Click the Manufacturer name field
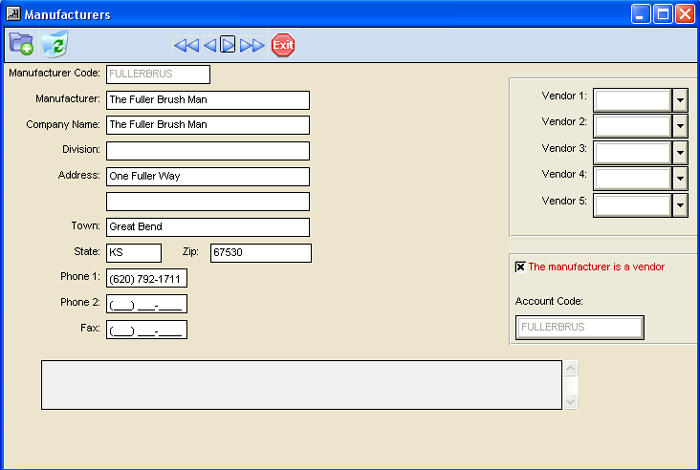Image resolution: width=700 pixels, height=470 pixels. tap(208, 100)
